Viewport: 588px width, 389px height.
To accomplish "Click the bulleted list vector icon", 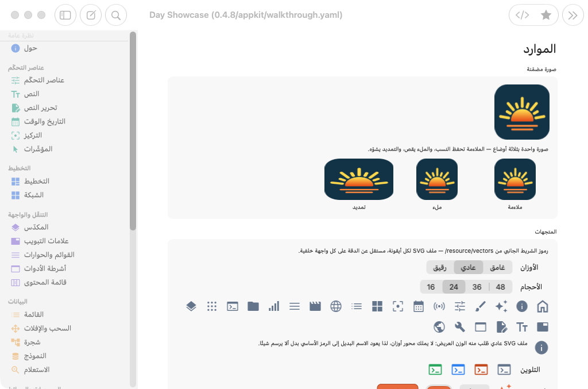I will (357, 306).
